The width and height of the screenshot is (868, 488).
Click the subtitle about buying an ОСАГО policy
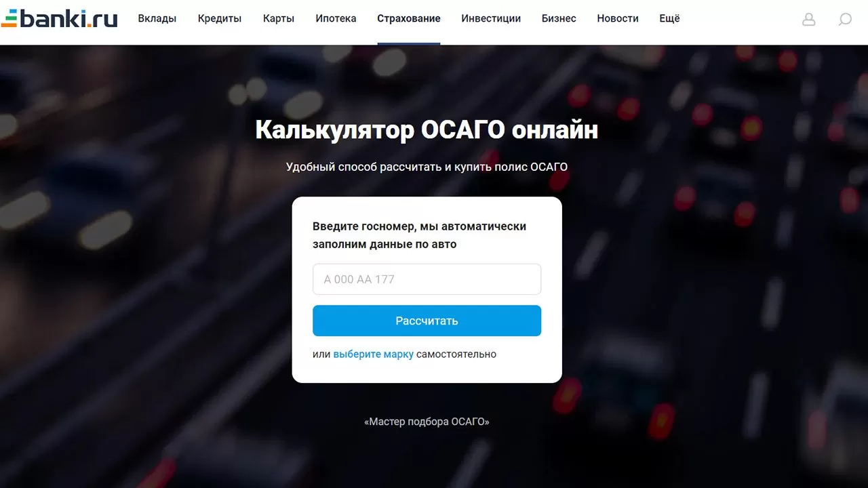tap(427, 167)
